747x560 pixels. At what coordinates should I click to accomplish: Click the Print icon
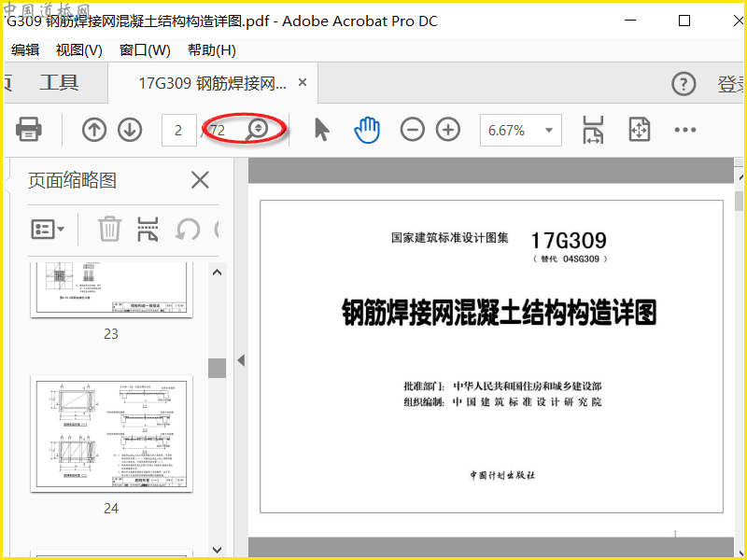tap(29, 130)
